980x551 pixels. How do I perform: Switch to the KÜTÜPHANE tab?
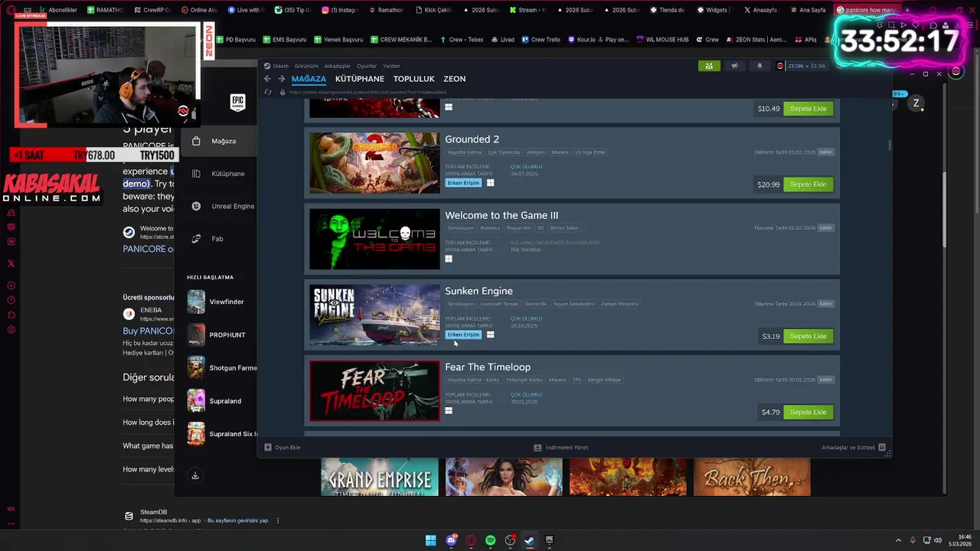pyautogui.click(x=360, y=79)
